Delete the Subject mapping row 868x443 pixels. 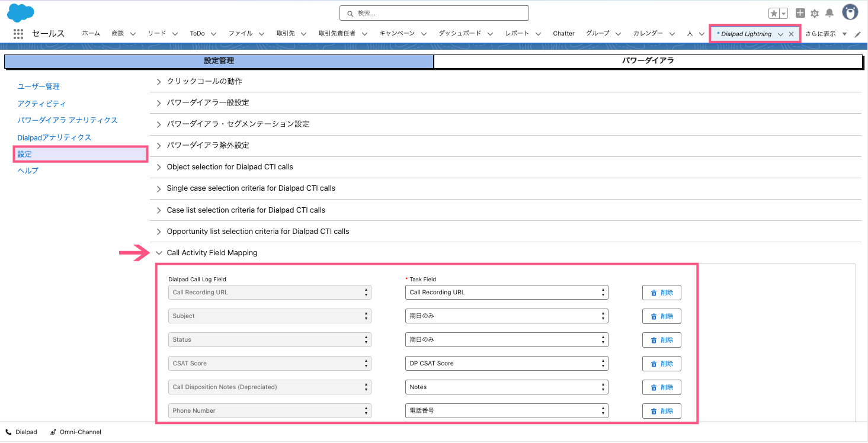tap(662, 316)
